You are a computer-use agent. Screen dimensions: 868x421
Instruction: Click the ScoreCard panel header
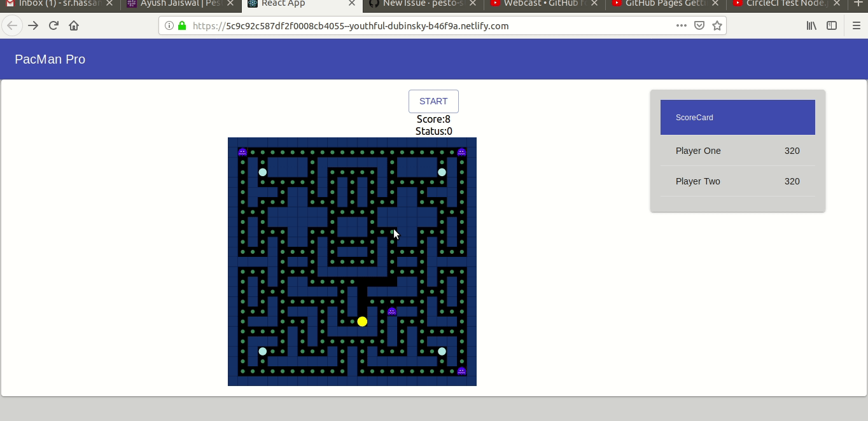(694, 117)
